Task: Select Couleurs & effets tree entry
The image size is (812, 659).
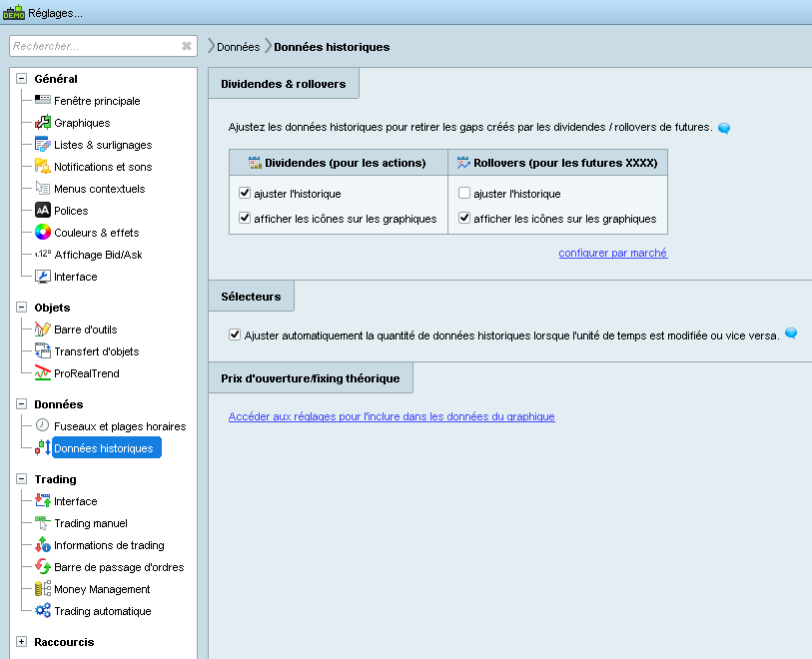Action: pyautogui.click(x=96, y=233)
